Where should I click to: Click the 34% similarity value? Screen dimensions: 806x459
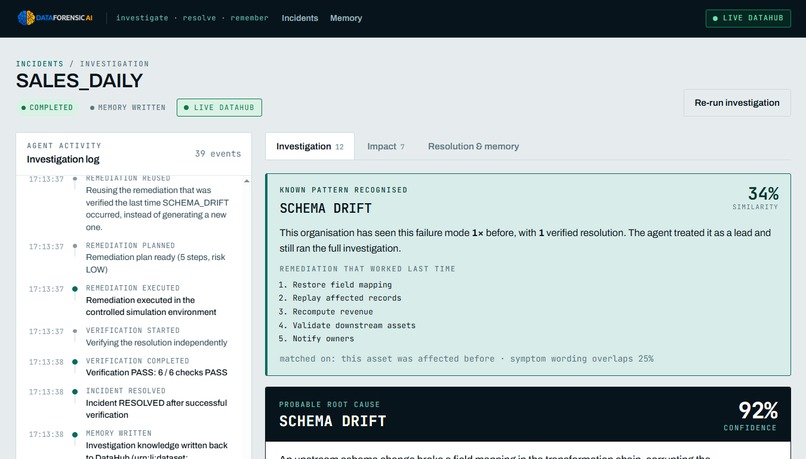[x=763, y=194]
